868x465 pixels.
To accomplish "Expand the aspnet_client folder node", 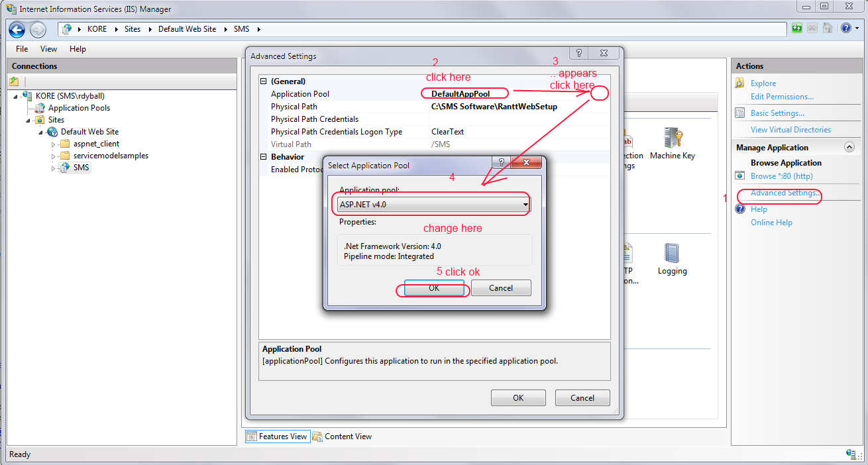I will (x=54, y=144).
